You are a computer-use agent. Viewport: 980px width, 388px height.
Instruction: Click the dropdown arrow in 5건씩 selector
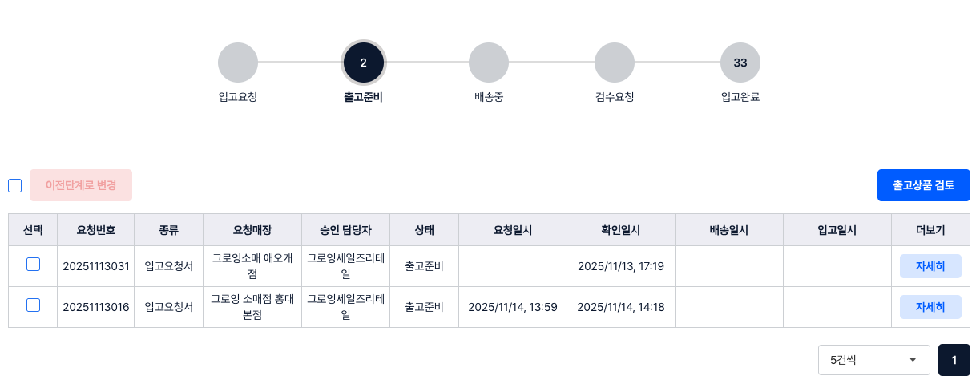tap(913, 360)
